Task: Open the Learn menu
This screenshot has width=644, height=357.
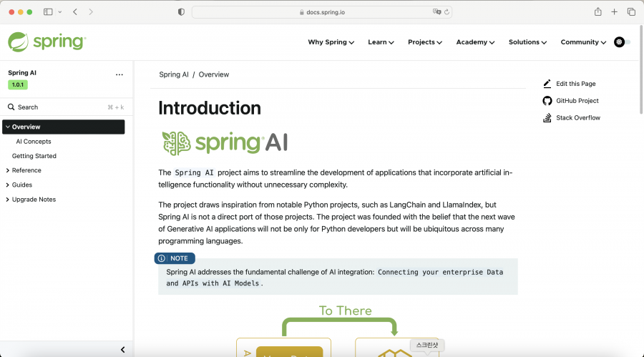Action: click(381, 42)
